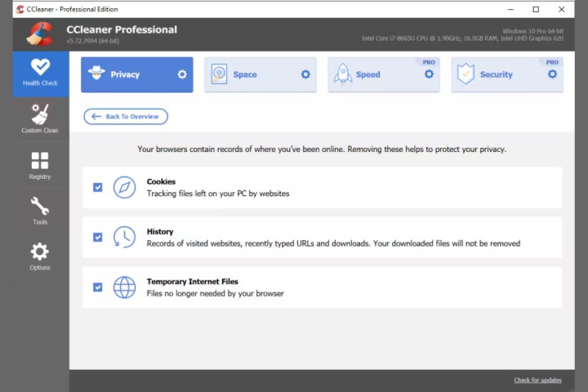
Task: Open the Registry section
Action: pyautogui.click(x=40, y=165)
